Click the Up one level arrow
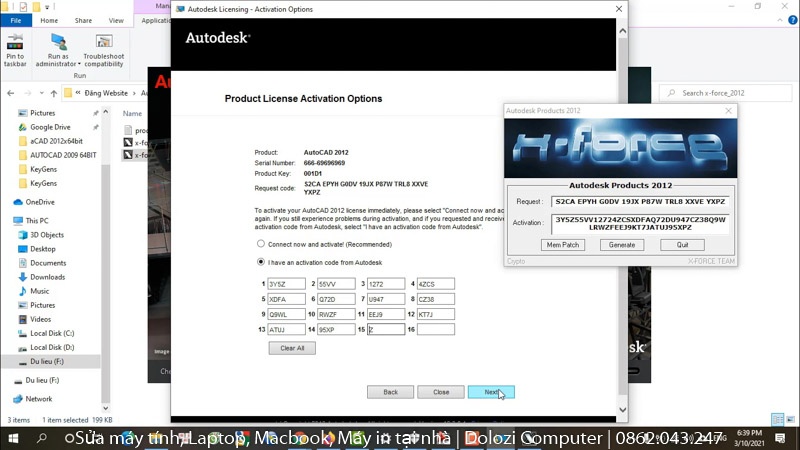Image resolution: width=800 pixels, height=450 pixels. [x=54, y=93]
